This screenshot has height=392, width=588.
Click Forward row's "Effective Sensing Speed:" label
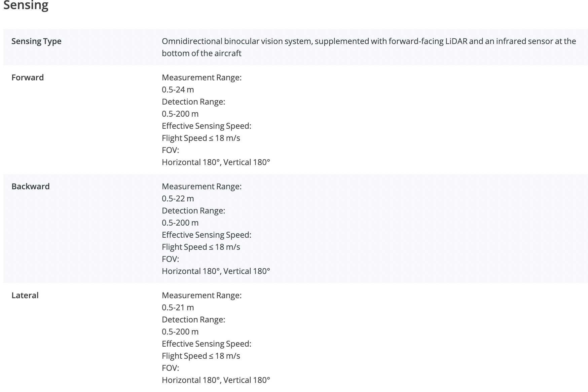(206, 126)
